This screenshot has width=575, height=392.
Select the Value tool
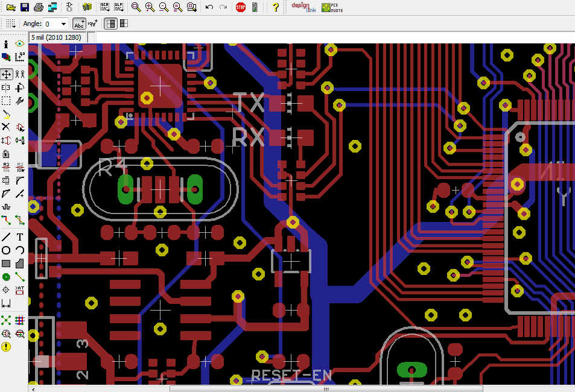20,167
